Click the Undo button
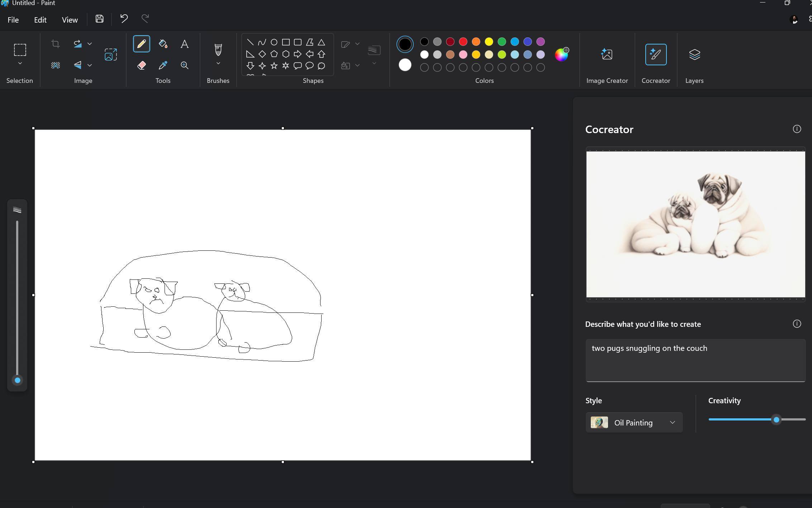This screenshot has width=812, height=508. tap(124, 19)
